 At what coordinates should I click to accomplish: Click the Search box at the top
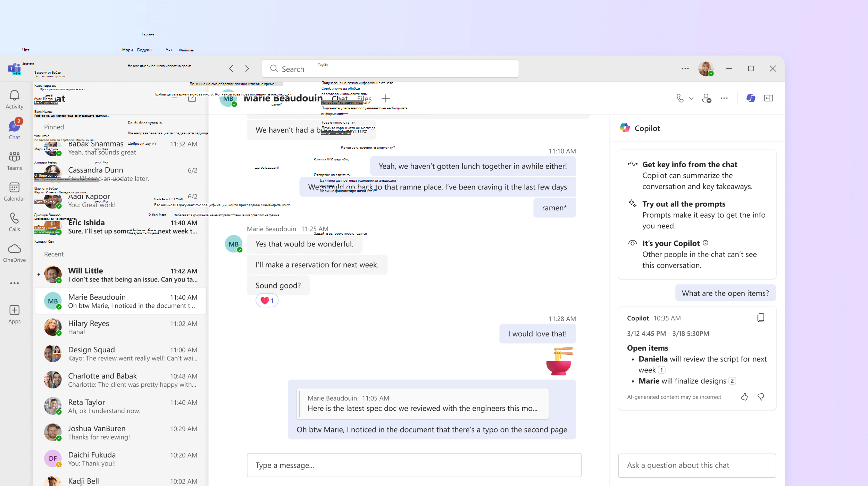(390, 69)
